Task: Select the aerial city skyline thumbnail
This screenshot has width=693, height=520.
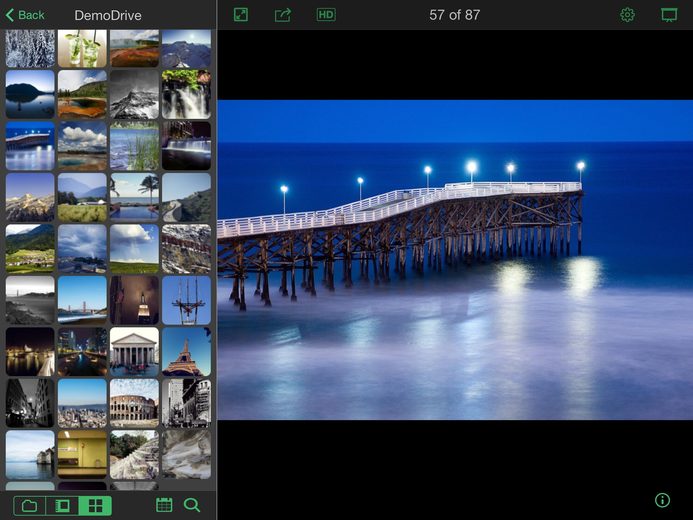Action: coord(82,403)
